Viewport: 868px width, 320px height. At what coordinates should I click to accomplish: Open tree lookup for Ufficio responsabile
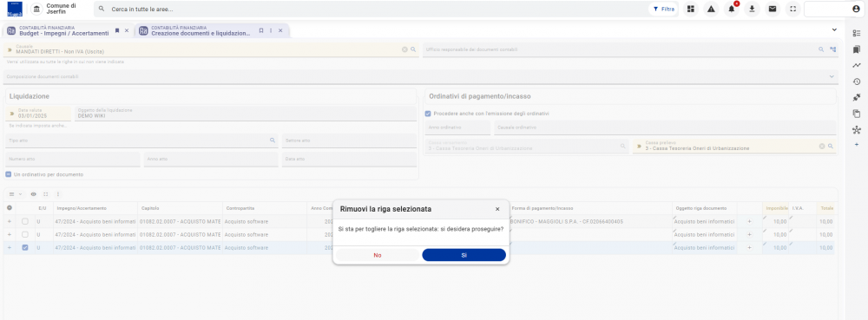coord(832,49)
